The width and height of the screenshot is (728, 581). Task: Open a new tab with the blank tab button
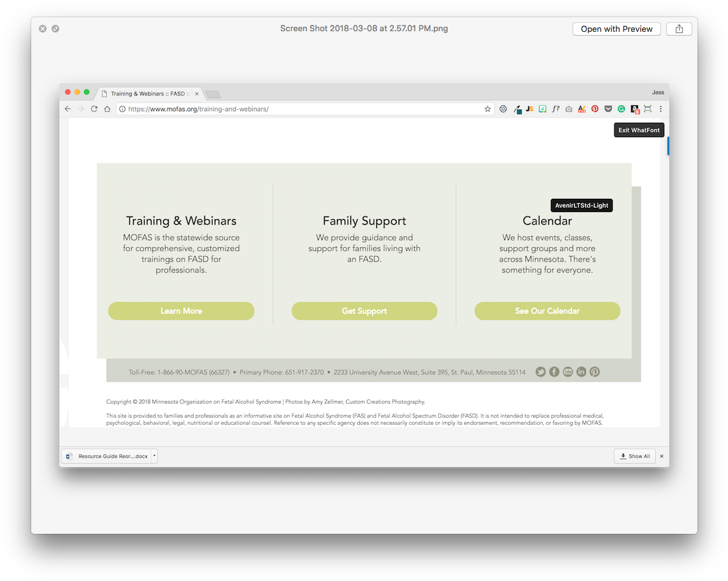[x=213, y=94]
